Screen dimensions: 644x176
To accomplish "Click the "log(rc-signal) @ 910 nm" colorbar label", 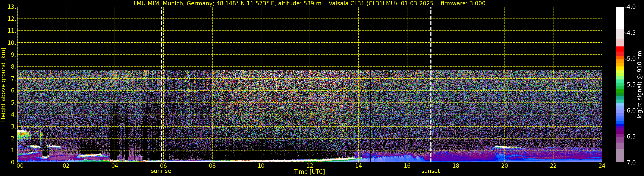I will click(640, 85).
